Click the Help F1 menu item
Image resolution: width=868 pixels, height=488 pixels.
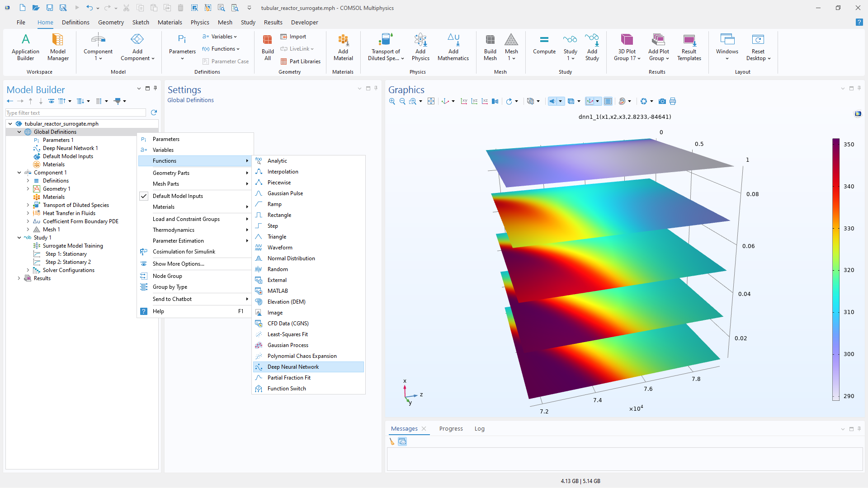[x=195, y=311]
